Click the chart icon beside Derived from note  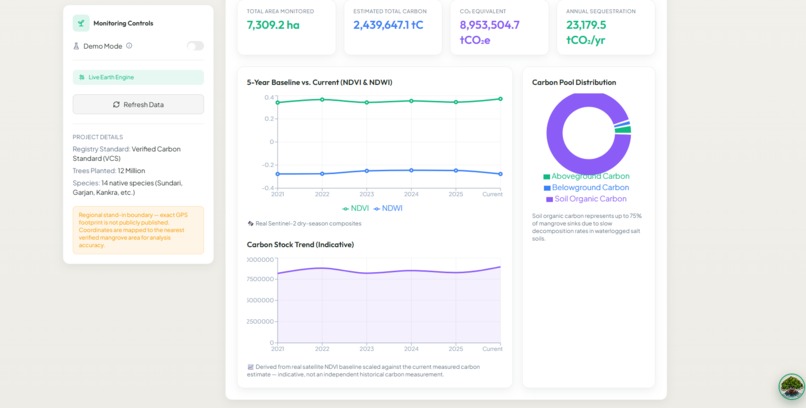coord(250,367)
